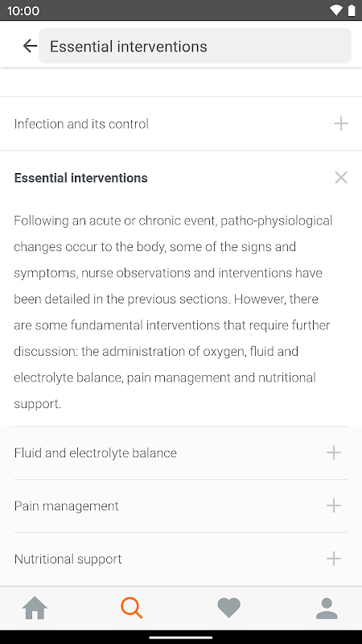362x644 pixels.
Task: Tap the back arrow icon
Action: point(30,46)
